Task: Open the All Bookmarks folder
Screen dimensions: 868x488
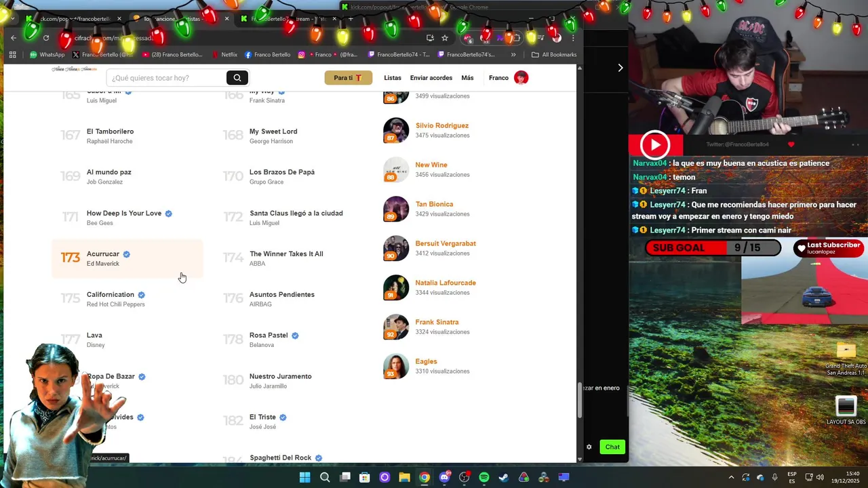Action: pos(554,55)
